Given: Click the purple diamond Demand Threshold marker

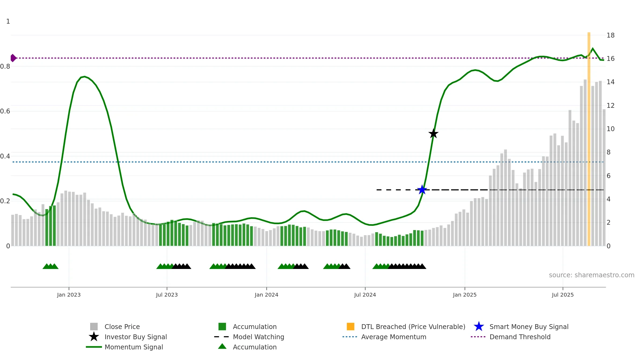Looking at the screenshot, I should pyautogui.click(x=13, y=58).
